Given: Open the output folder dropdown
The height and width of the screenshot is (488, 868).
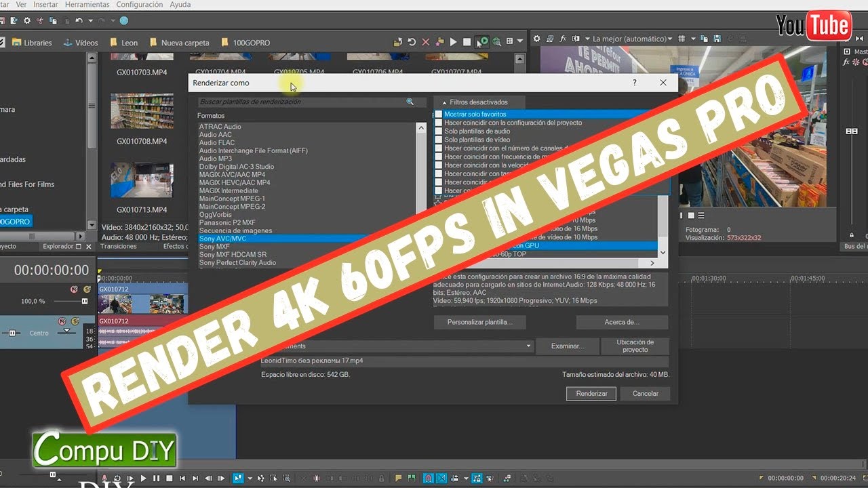Looking at the screenshot, I should coord(529,346).
